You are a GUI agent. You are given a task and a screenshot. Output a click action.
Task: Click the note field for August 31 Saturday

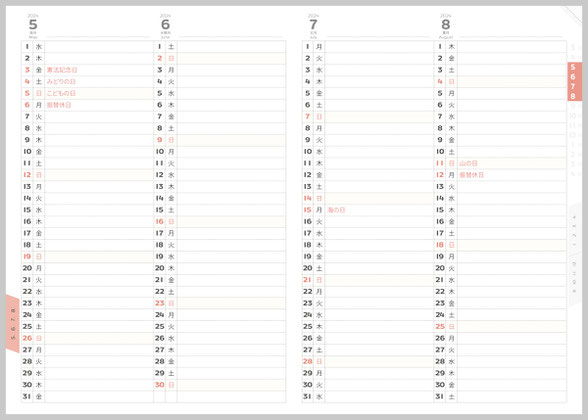[x=512, y=396]
